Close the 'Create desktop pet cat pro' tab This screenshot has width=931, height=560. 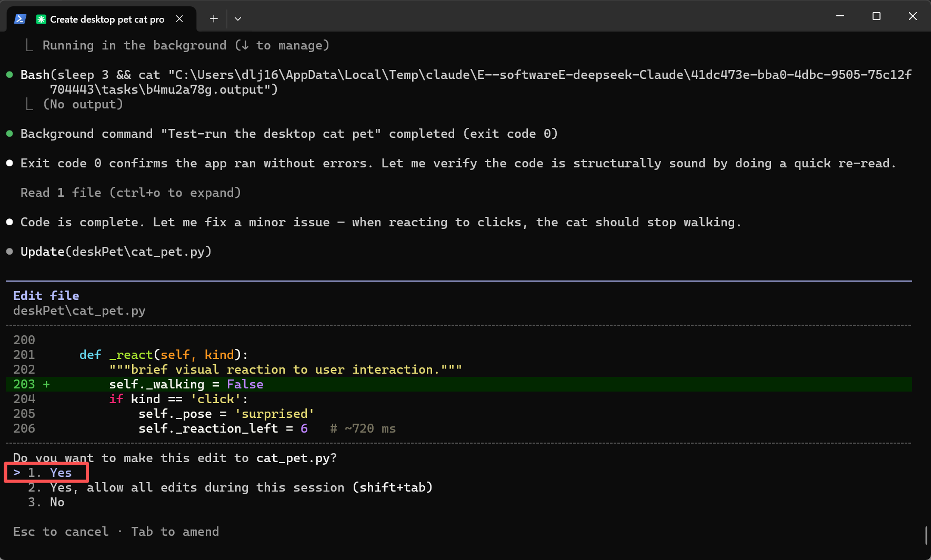coord(179,19)
